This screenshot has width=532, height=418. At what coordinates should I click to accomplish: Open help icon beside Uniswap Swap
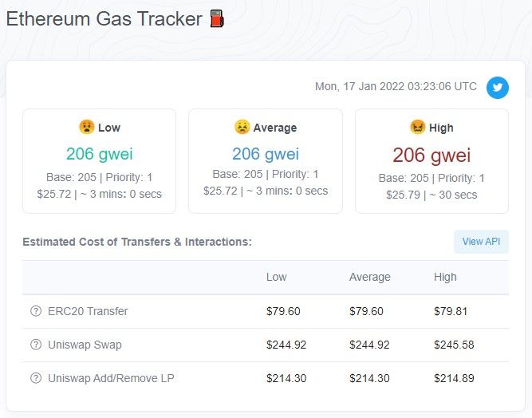(x=36, y=345)
